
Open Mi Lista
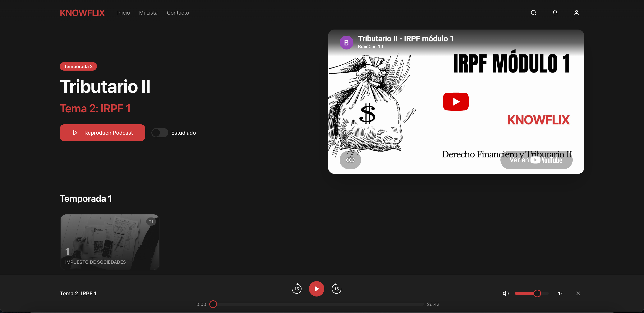(x=148, y=13)
